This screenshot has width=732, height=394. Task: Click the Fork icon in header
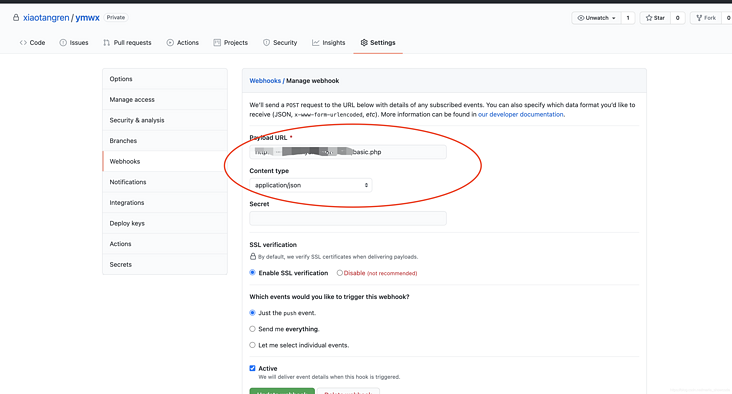pos(699,18)
